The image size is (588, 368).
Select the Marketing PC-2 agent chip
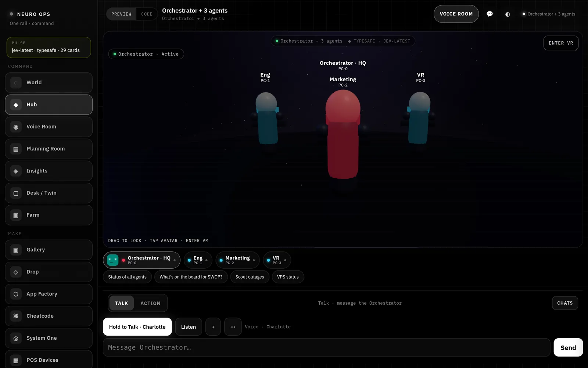coord(237,260)
